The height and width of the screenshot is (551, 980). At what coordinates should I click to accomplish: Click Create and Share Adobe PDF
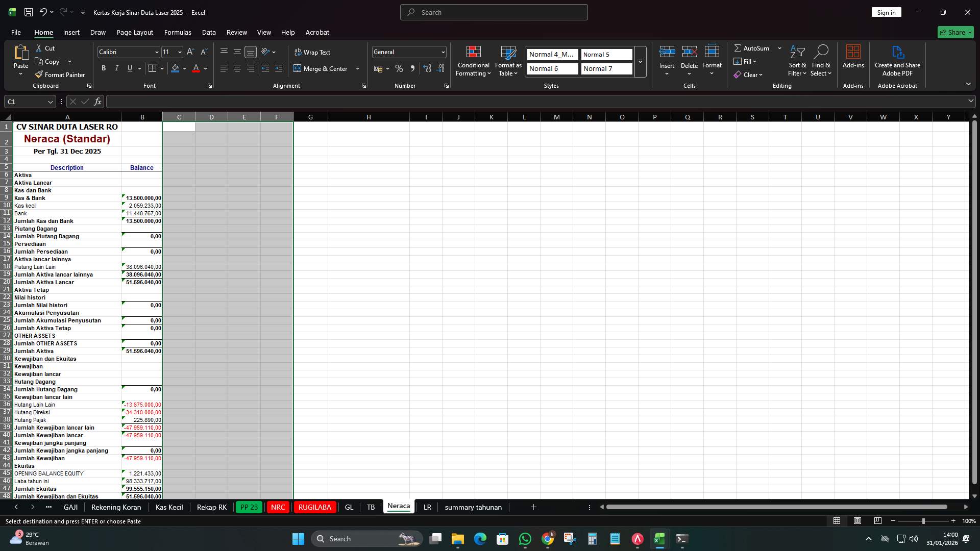(x=897, y=60)
